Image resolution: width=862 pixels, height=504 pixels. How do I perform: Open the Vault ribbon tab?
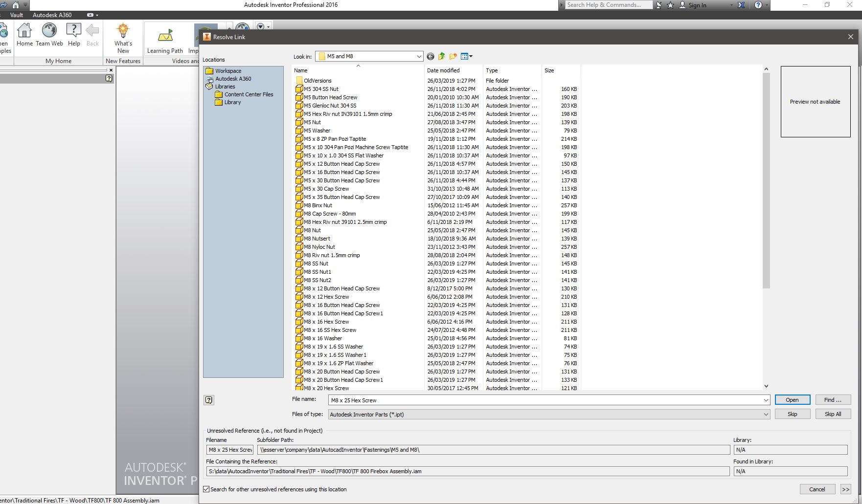point(17,15)
